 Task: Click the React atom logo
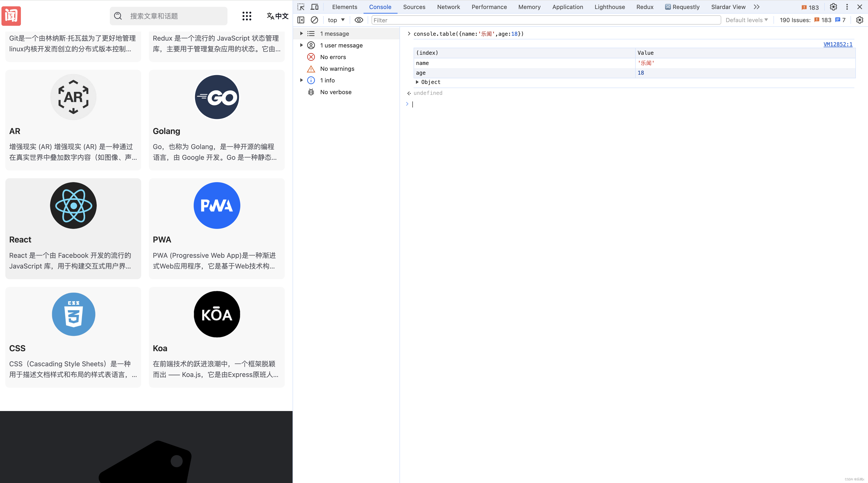[73, 206]
